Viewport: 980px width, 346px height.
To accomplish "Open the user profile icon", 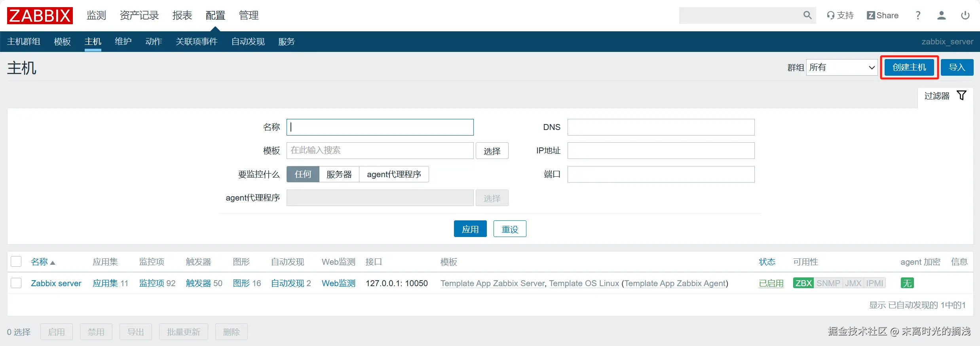I will [942, 15].
